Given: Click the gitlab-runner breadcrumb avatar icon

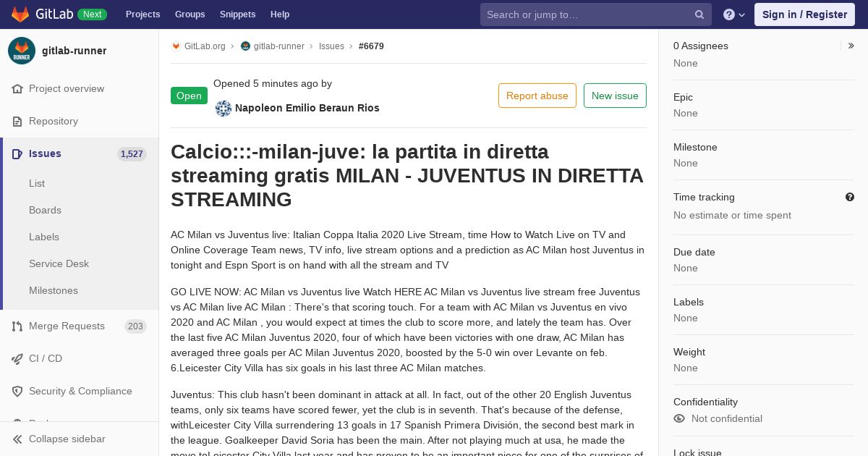Looking at the screenshot, I should tap(245, 46).
